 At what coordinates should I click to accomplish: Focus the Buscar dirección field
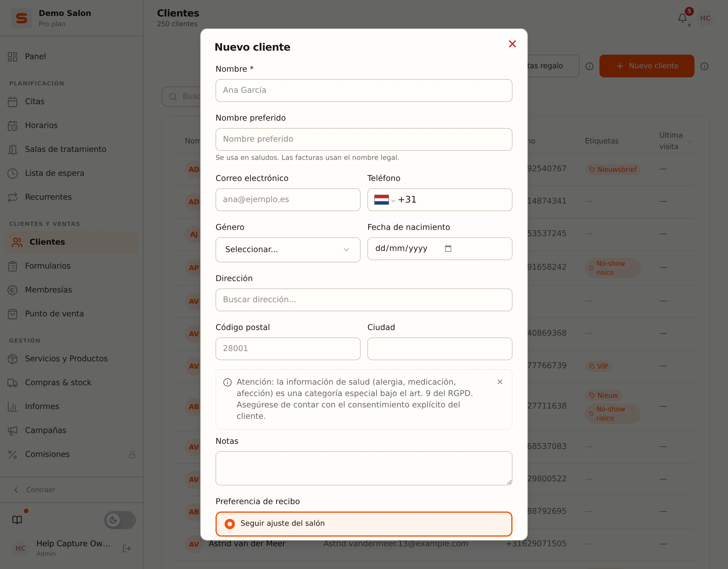[364, 300]
